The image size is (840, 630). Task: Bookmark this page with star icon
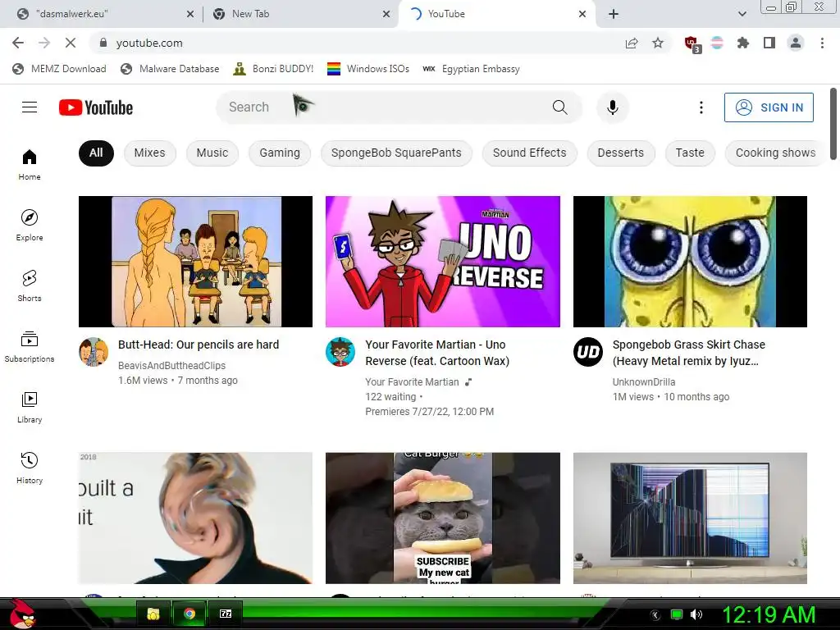tap(658, 43)
